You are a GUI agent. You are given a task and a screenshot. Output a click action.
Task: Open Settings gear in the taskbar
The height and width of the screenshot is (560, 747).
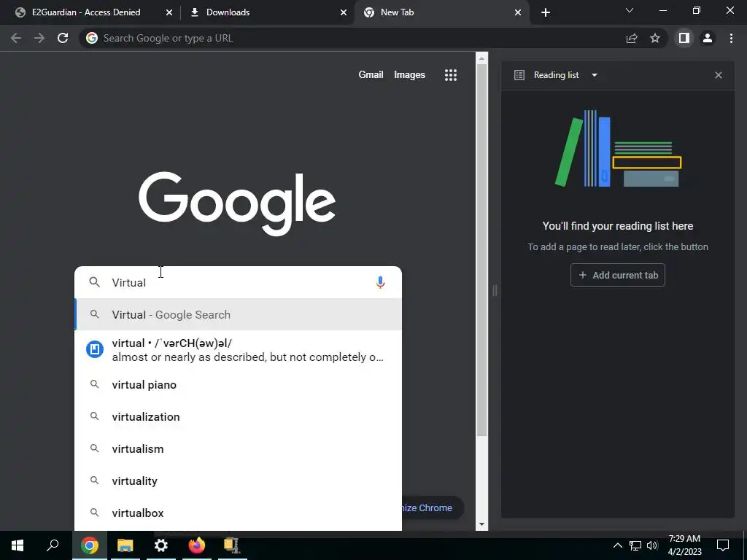[161, 545]
